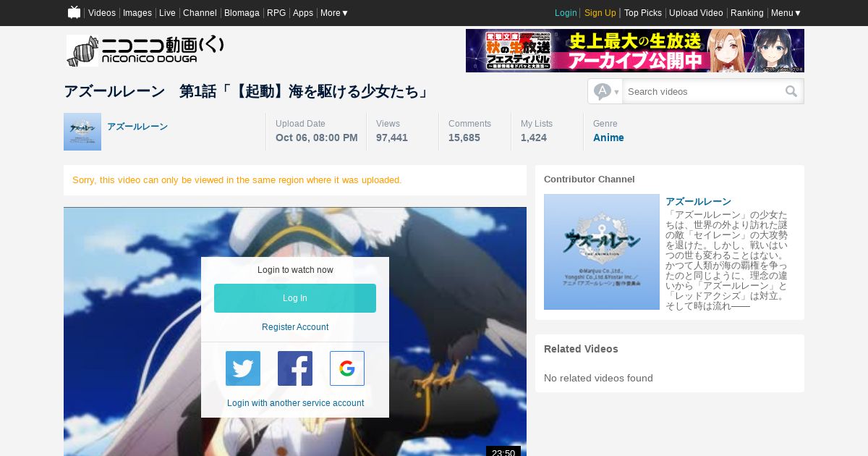The image size is (868, 456).
Task: Open the Apps section
Action: pos(303,13)
